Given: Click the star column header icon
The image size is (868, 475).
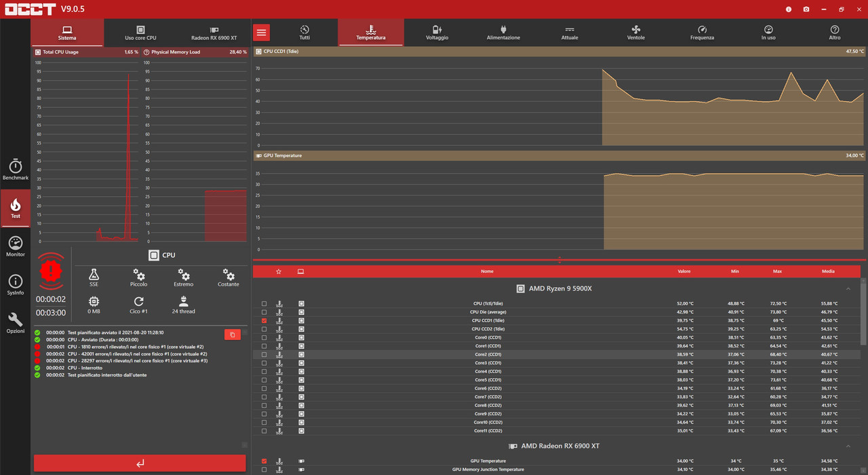Looking at the screenshot, I should (x=278, y=271).
